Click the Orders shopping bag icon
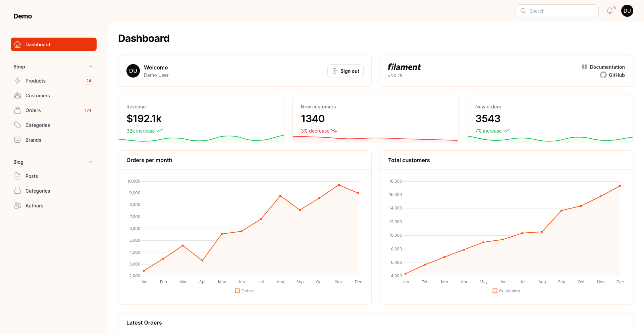 (17, 110)
